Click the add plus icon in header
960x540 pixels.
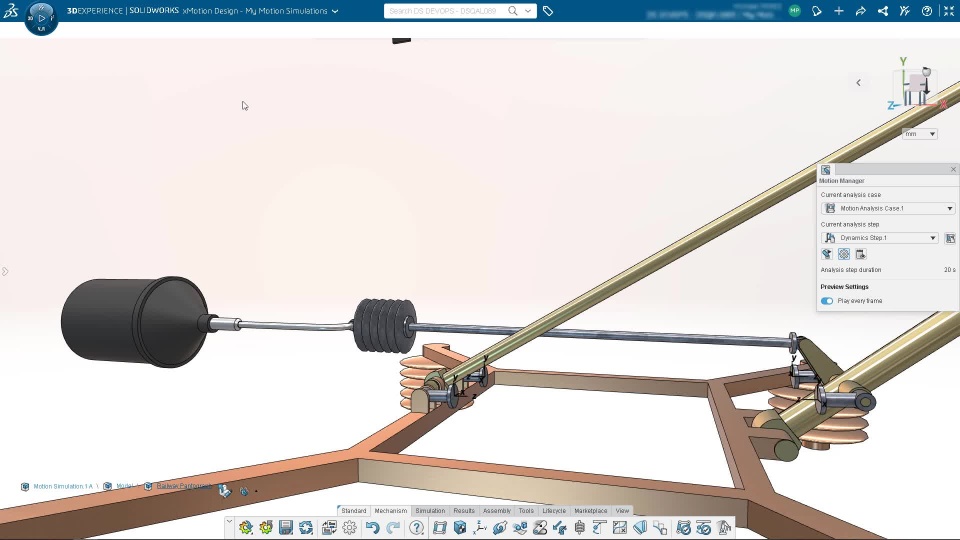839,11
